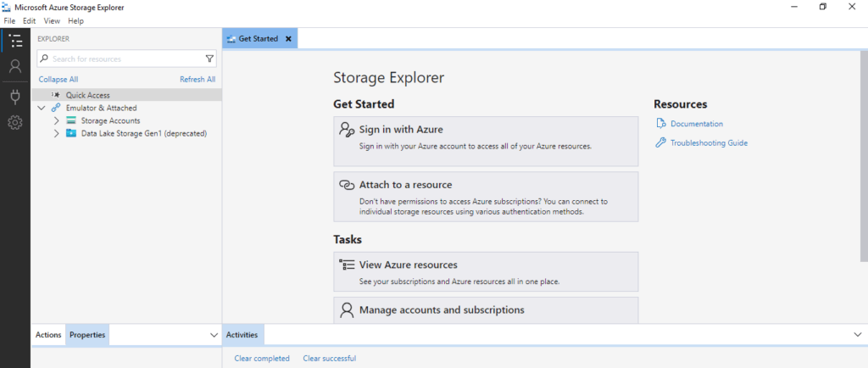Viewport: 868px width, 368px height.
Task: Click the Get Started page vertical scrollbar
Action: coord(864,155)
